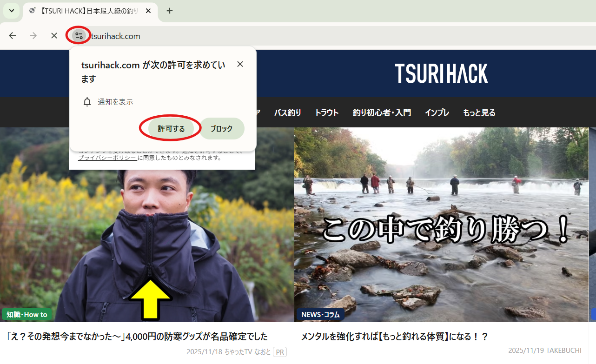Expand the もっと見る menu
The image size is (596, 364).
tap(479, 113)
